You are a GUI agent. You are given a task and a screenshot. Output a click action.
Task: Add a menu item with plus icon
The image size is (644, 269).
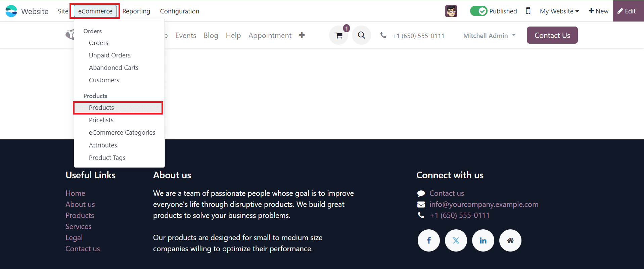[x=302, y=35]
